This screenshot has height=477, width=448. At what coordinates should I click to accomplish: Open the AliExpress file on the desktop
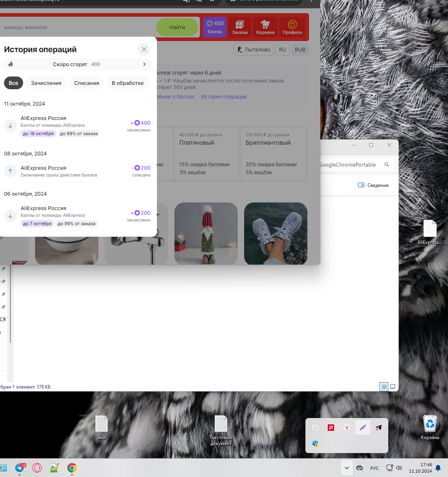tap(430, 232)
